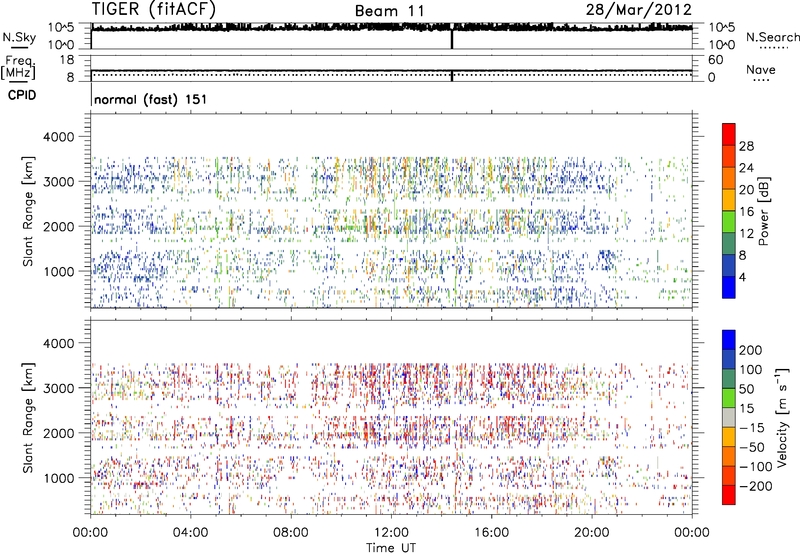Click the '20:00' time tick label

pyautogui.click(x=592, y=533)
